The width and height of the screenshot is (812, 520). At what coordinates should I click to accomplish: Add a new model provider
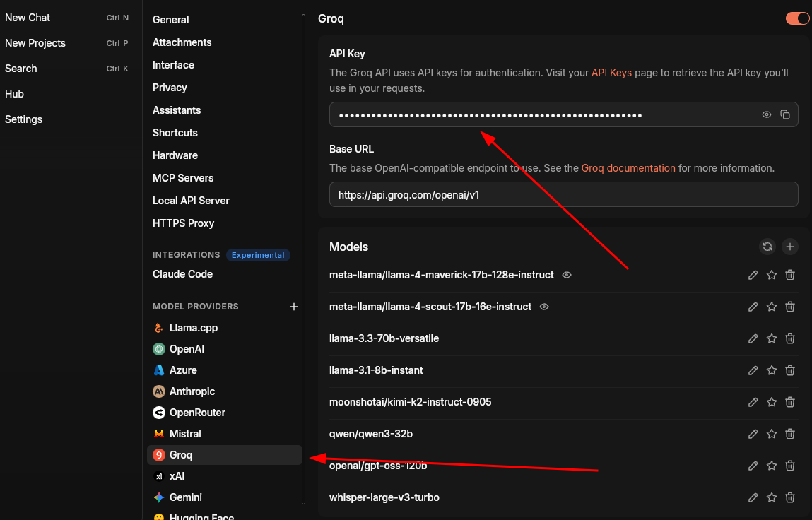tap(293, 307)
